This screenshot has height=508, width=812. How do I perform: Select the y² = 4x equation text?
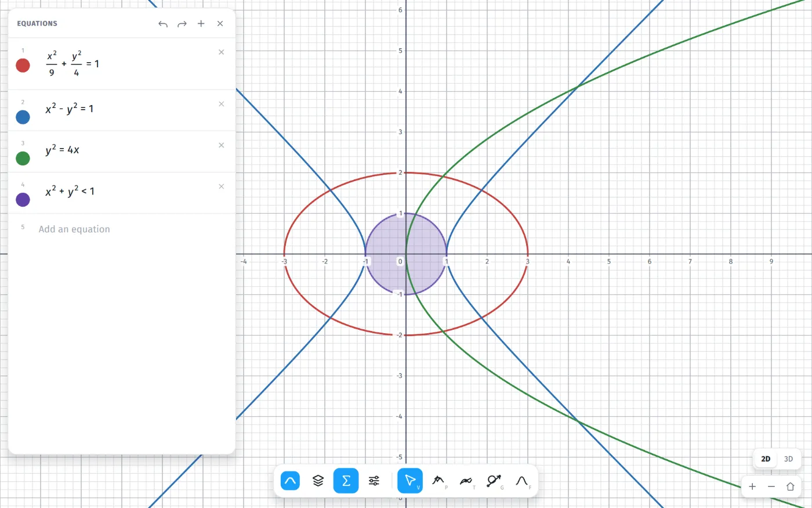click(x=62, y=149)
